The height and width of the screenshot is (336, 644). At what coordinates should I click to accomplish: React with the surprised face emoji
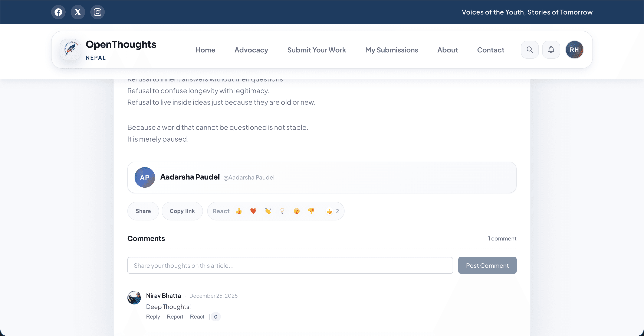point(297,211)
